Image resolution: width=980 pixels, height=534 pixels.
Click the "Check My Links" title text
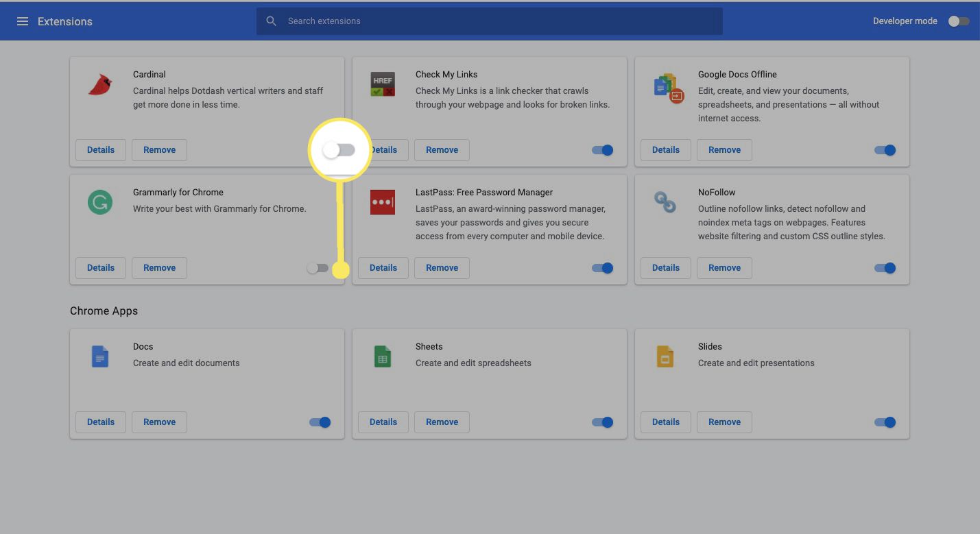446,74
